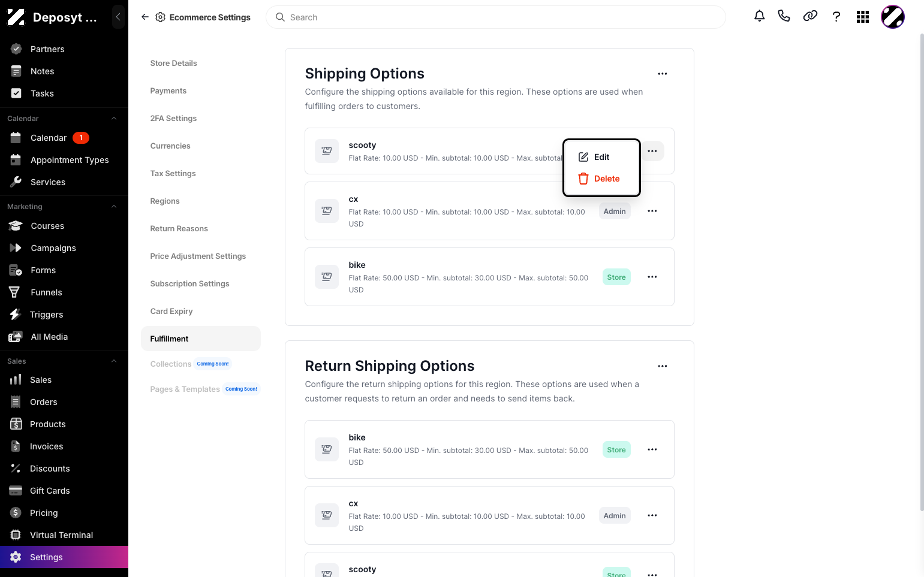Viewport: 924px width, 577px height.
Task: Open Return Reasons settings
Action: [179, 229]
